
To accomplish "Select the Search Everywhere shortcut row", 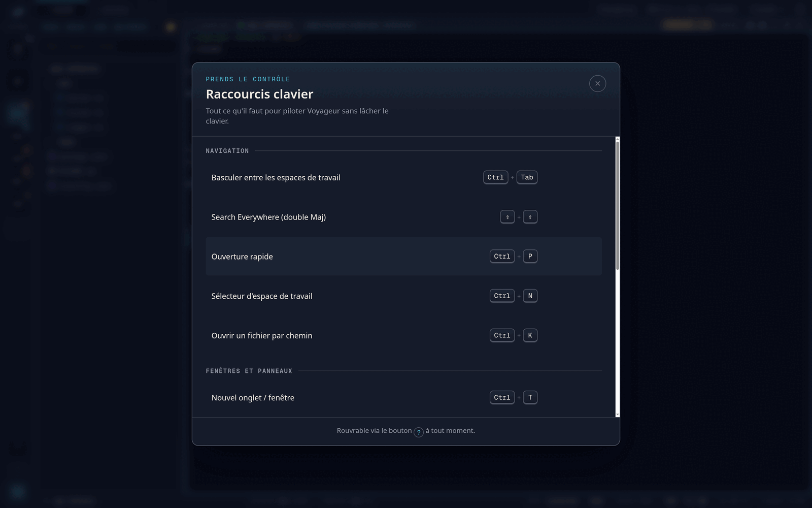I will 404,217.
